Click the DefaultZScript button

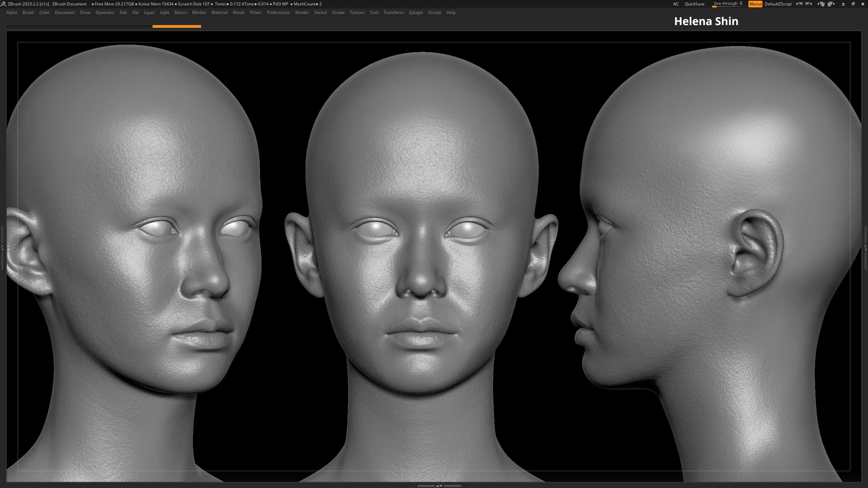tap(778, 4)
